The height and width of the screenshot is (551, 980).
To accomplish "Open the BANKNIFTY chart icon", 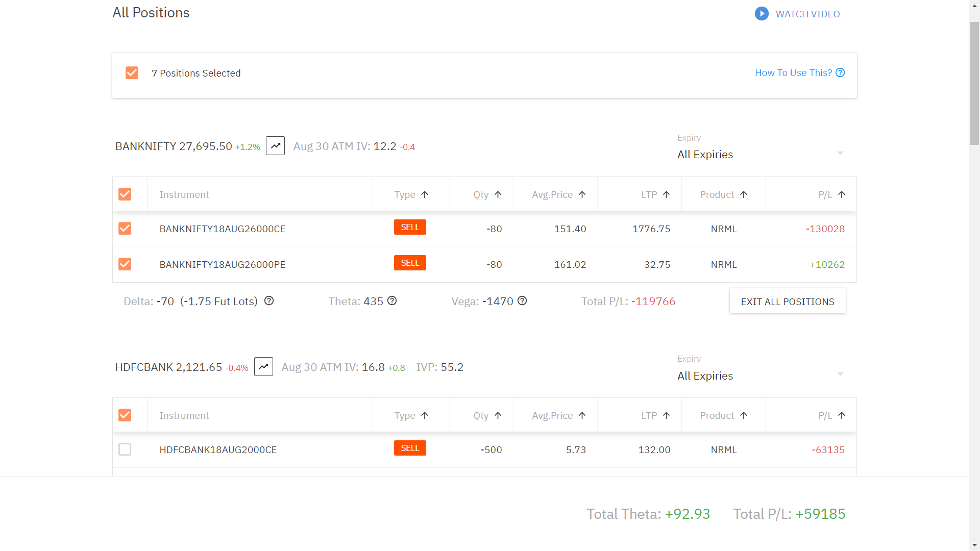I will point(275,146).
